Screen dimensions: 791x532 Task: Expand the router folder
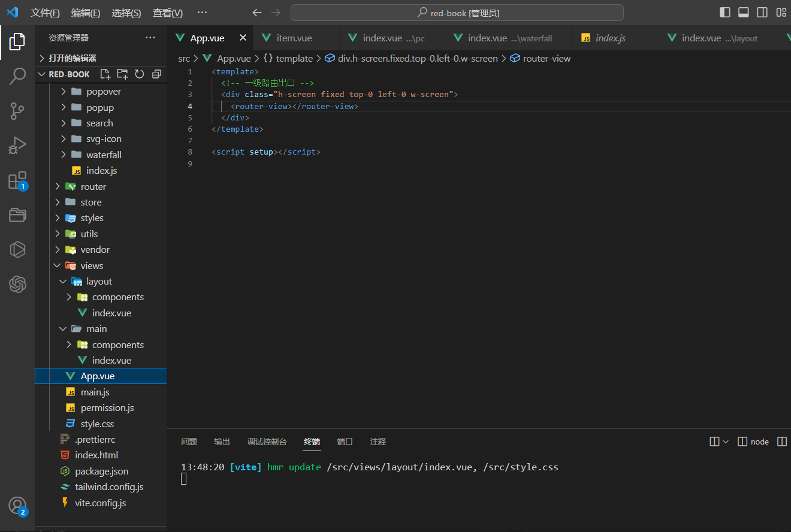(101, 186)
